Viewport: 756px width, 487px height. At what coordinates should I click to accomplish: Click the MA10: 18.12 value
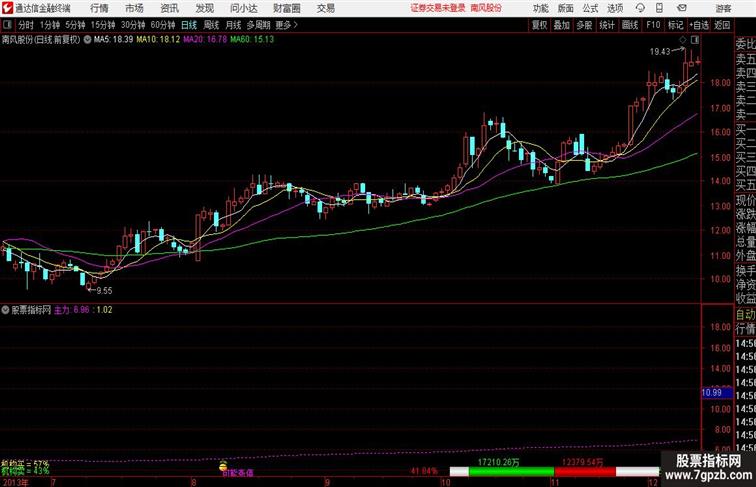158,40
